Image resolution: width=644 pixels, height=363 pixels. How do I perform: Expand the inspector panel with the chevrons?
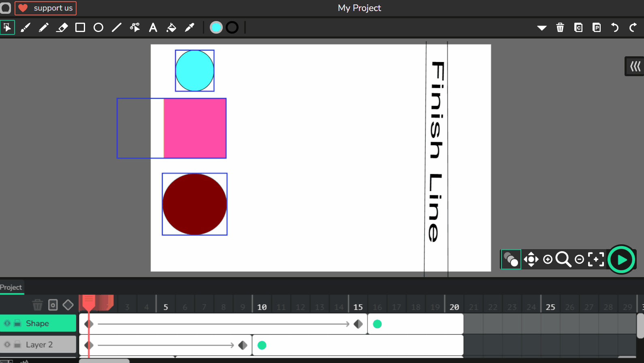pos(635,66)
